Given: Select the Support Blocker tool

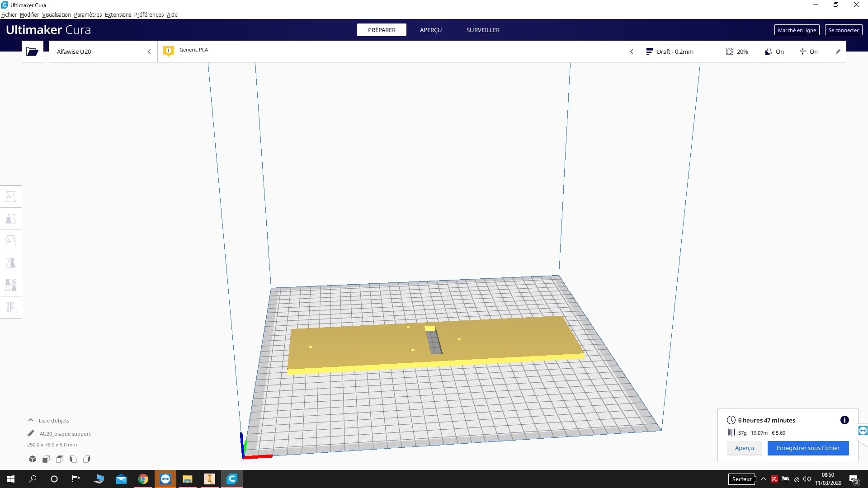Looking at the screenshot, I should (x=11, y=307).
